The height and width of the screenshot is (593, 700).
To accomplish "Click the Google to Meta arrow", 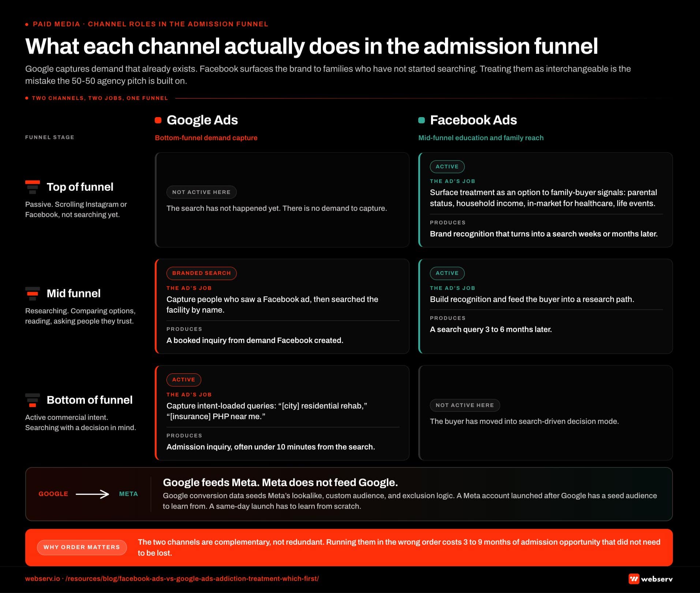I will [93, 494].
